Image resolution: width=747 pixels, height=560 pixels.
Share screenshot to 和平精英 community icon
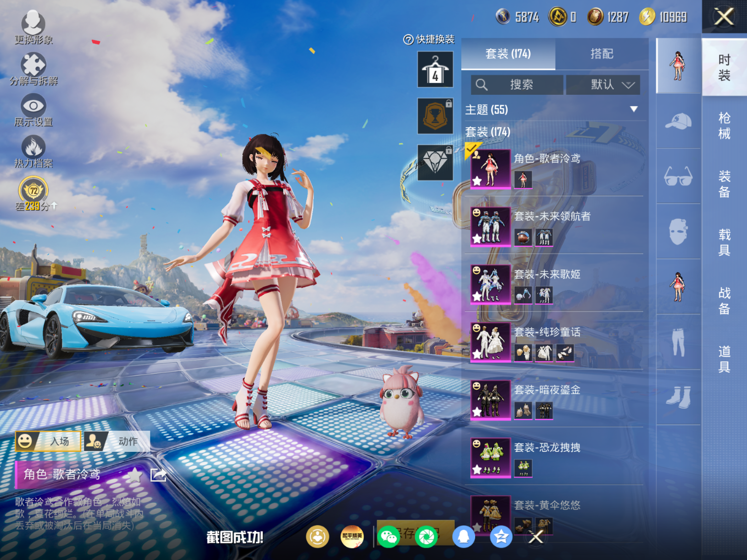(352, 537)
